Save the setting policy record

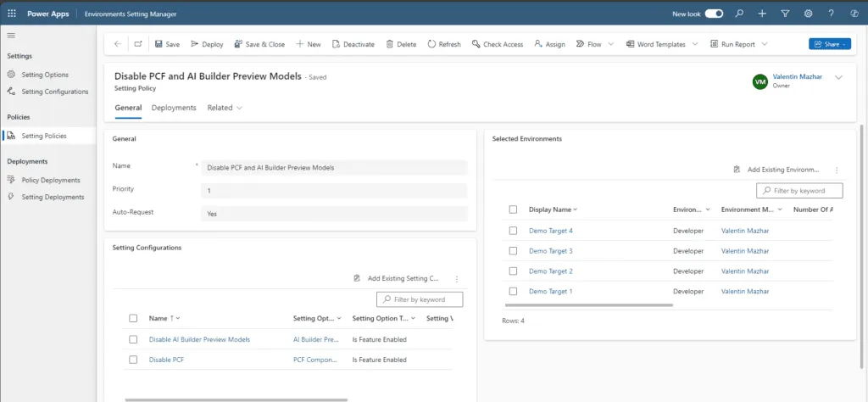[167, 44]
